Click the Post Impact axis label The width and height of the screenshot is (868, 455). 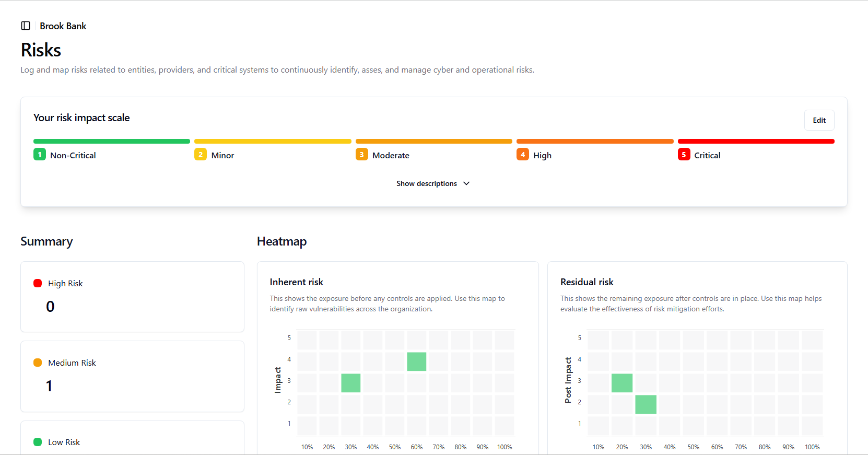tap(568, 380)
